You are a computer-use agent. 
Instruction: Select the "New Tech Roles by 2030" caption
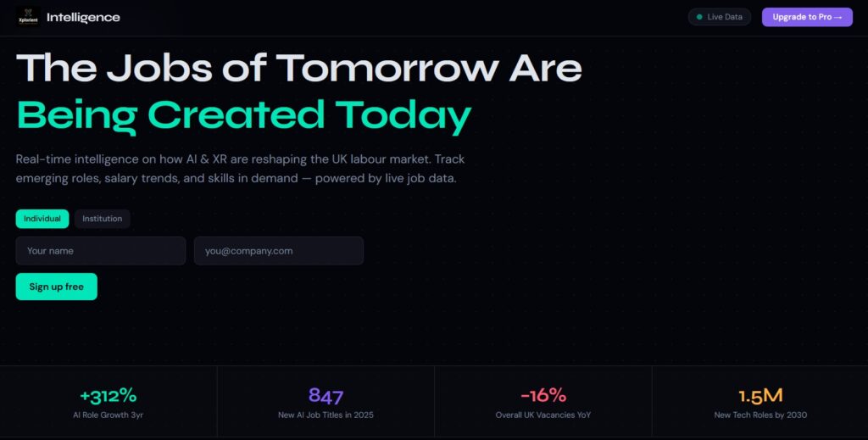(x=760, y=415)
